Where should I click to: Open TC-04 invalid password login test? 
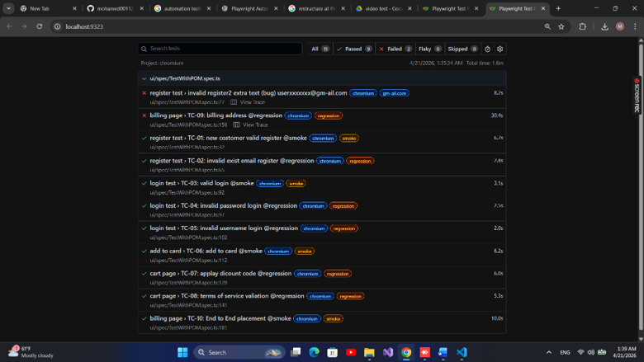click(x=224, y=206)
